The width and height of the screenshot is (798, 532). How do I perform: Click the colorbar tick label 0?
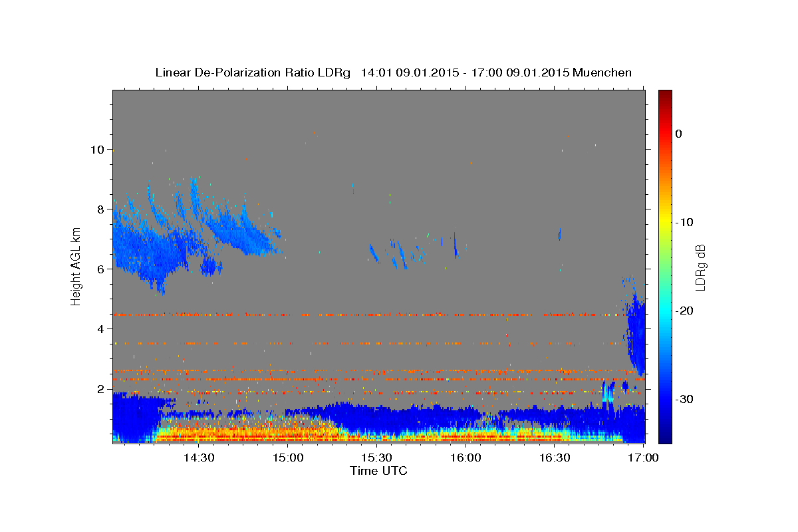pyautogui.click(x=679, y=134)
